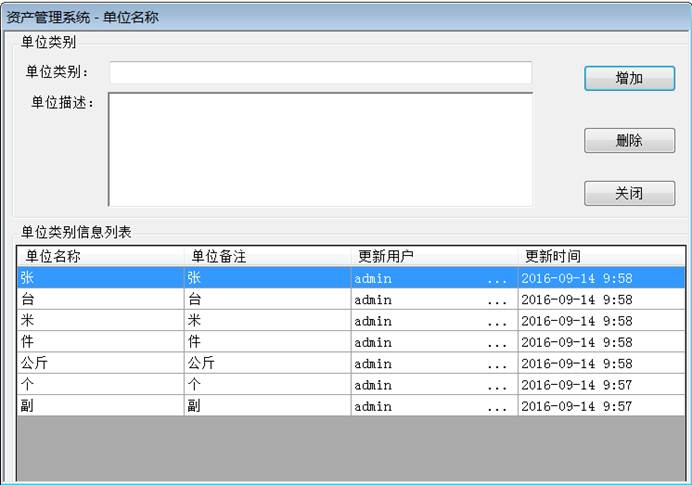692x485 pixels.
Task: Select 台 in the 单位名称 column
Action: point(101,299)
